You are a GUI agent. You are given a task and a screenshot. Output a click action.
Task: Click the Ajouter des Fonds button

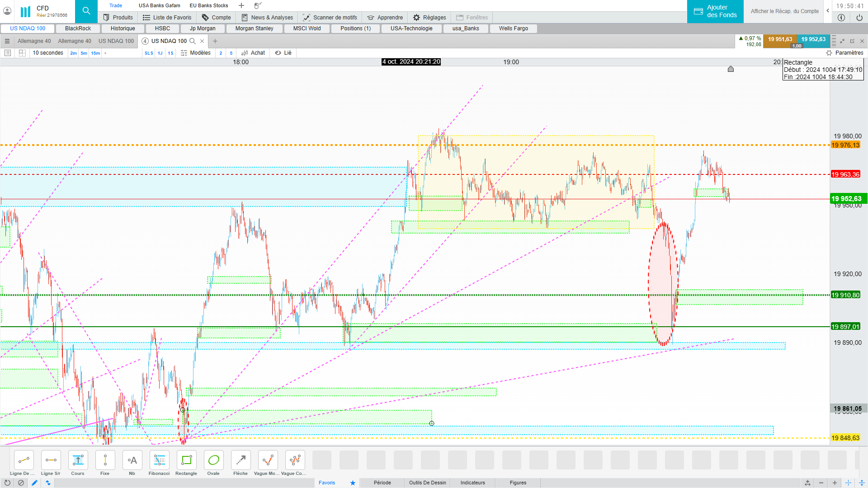(x=715, y=11)
